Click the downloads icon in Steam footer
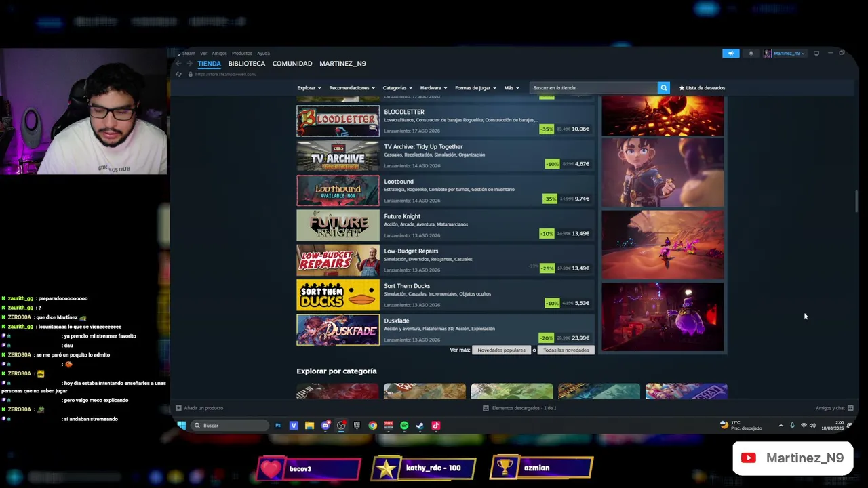Image resolution: width=868 pixels, height=488 pixels. (486, 408)
